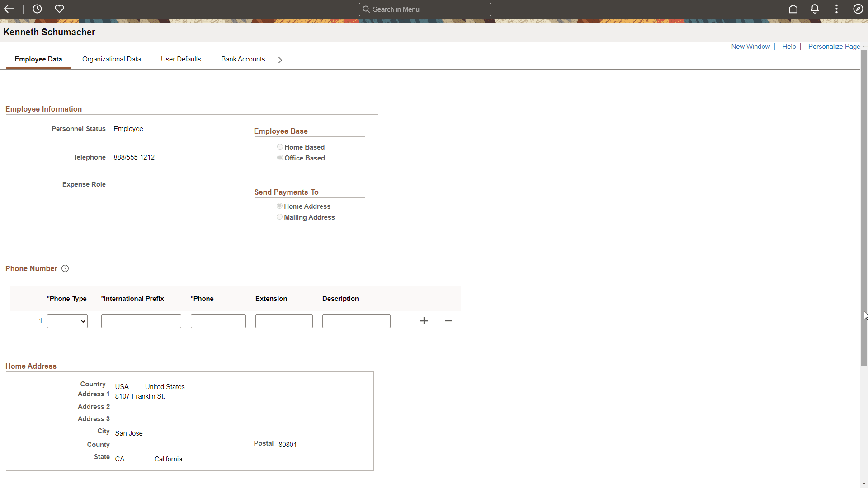Open favorites using the heart icon
This screenshot has width=868, height=488.
(60, 9)
